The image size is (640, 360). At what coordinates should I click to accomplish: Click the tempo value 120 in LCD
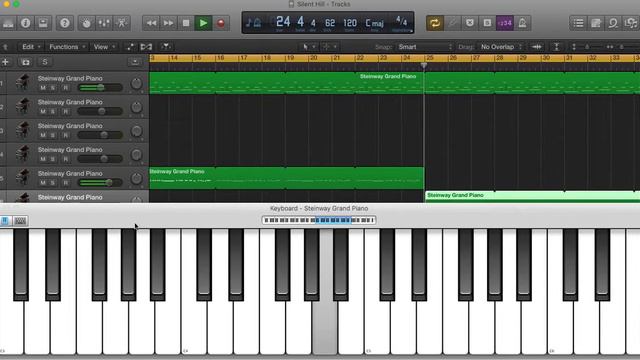point(350,22)
